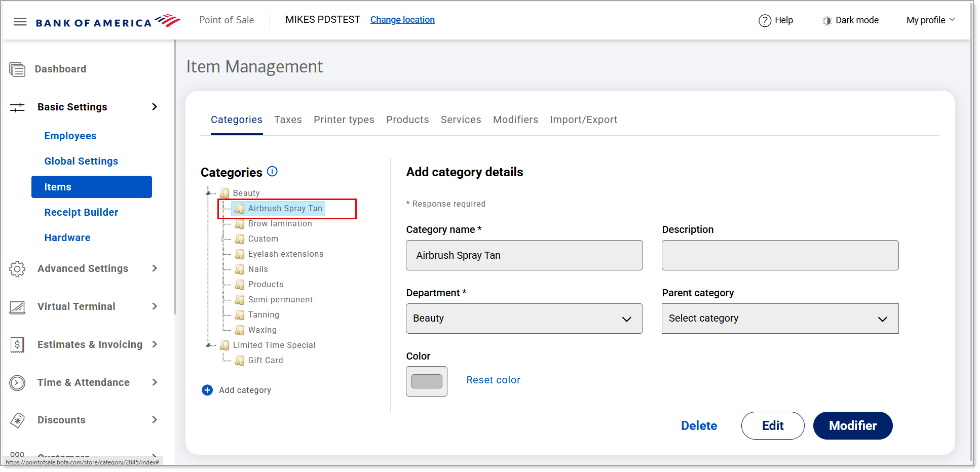
Task: Open Employees in the sidebar
Action: (70, 136)
